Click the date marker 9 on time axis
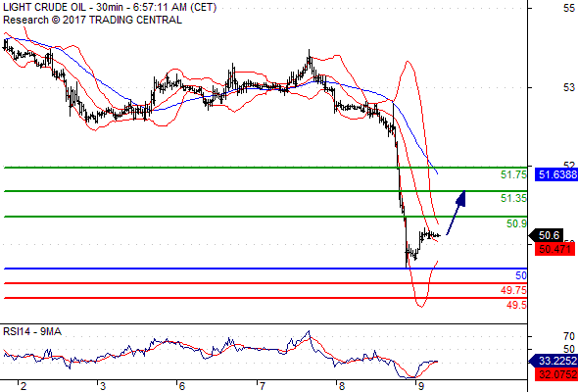This screenshot has height=392, width=578. (420, 386)
